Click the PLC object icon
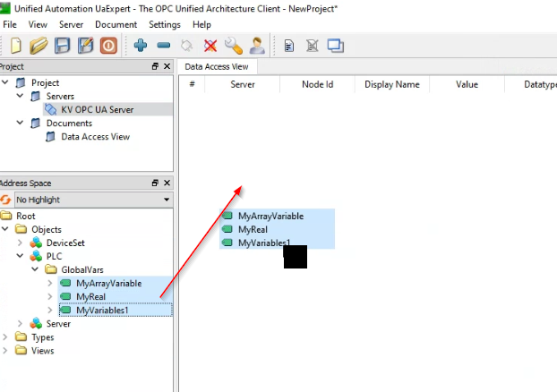The width and height of the screenshot is (557, 392). coord(36,256)
